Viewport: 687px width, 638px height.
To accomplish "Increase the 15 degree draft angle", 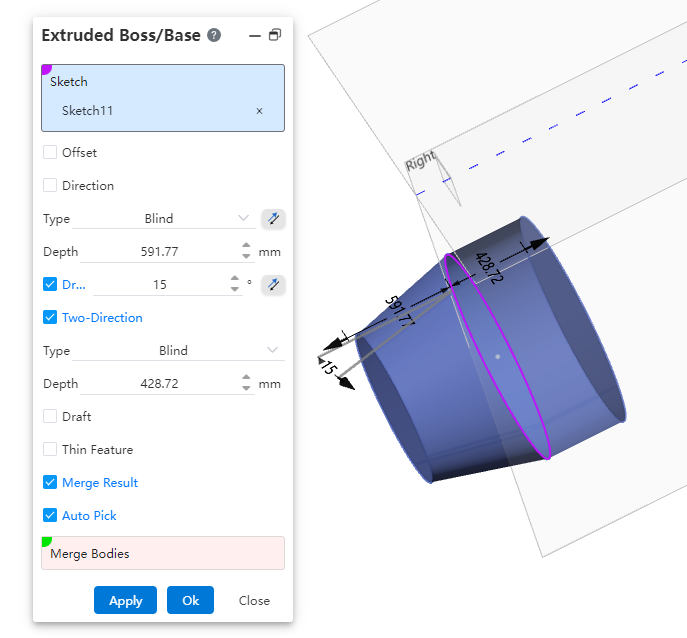I will (x=235, y=279).
